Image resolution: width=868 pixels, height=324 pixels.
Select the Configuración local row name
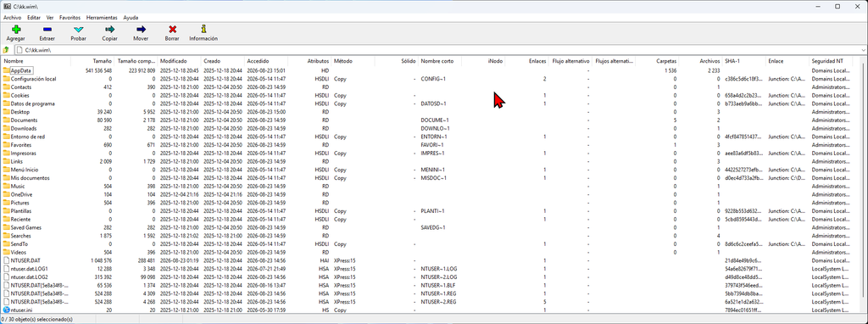[33, 79]
